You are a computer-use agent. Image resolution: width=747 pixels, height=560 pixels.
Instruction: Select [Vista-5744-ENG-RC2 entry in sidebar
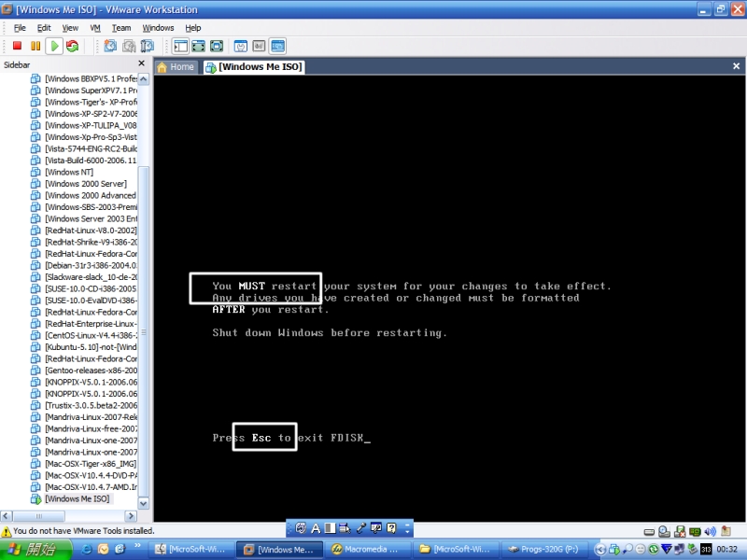(x=83, y=148)
